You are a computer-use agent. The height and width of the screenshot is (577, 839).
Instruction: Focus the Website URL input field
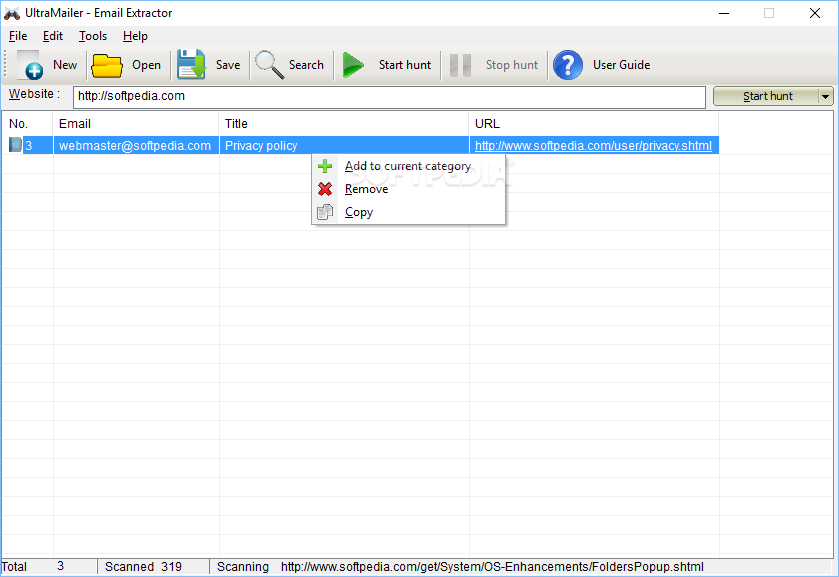pyautogui.click(x=390, y=96)
